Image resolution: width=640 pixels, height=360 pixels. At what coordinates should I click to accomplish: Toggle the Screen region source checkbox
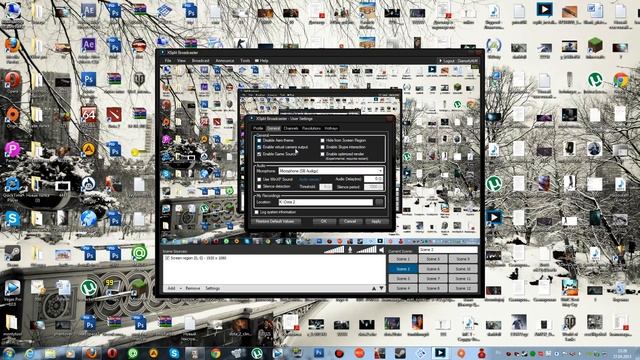[x=167, y=258]
